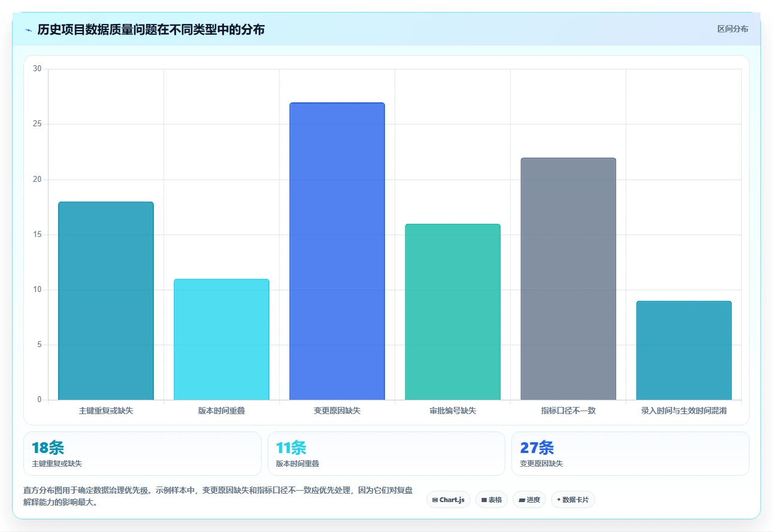Click the 指标口径不一致 gray bar
Viewport: 773px width, 532px height.
pyautogui.click(x=568, y=279)
